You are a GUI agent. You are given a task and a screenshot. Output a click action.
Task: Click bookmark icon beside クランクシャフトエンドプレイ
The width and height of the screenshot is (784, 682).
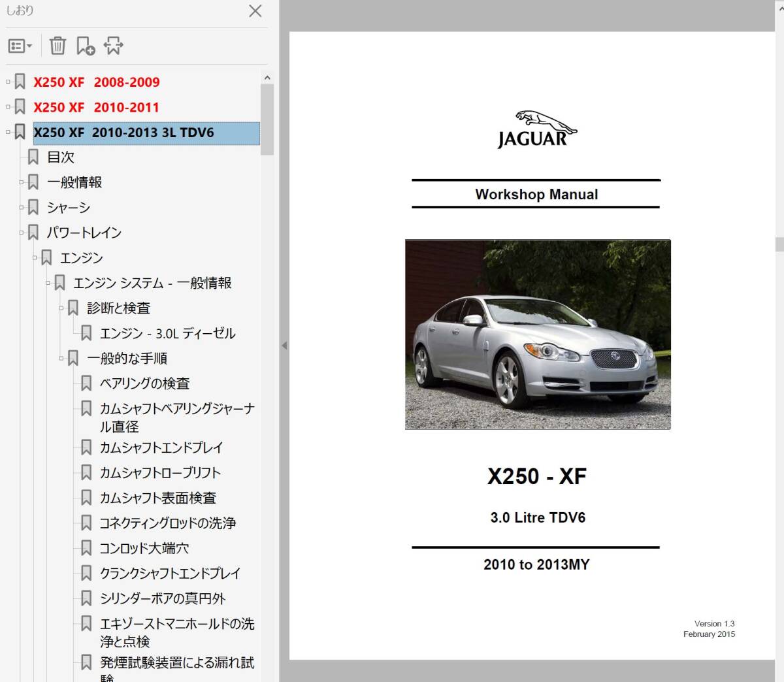[86, 573]
